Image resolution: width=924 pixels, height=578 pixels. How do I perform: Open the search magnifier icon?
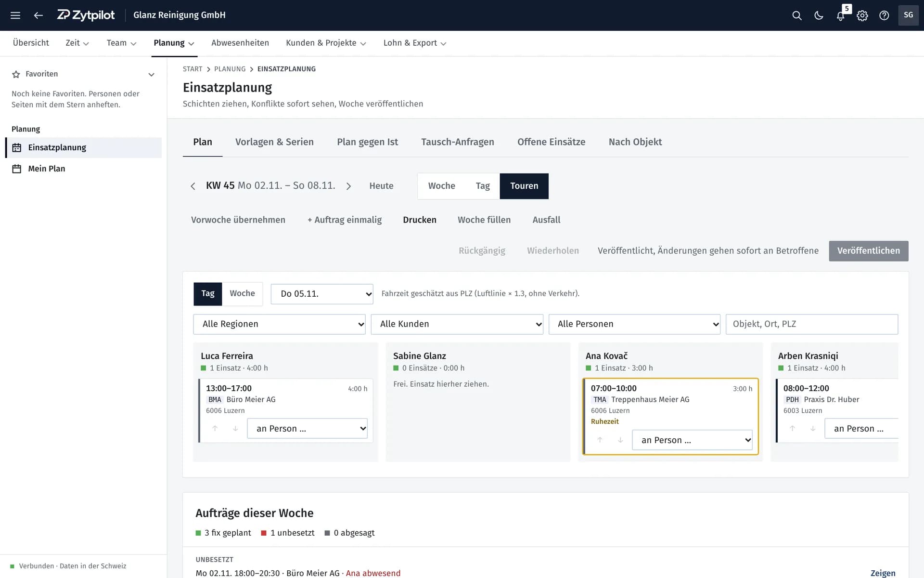coord(797,15)
